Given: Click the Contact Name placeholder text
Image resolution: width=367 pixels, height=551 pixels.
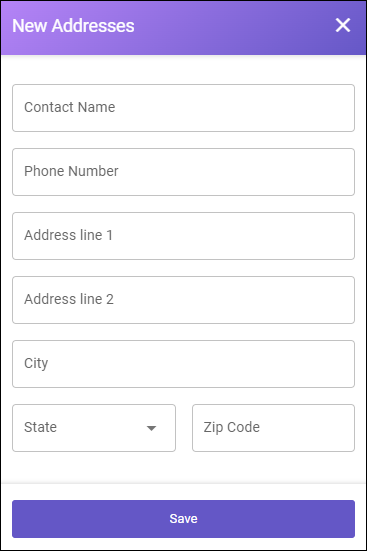Looking at the screenshot, I should (x=70, y=107).
